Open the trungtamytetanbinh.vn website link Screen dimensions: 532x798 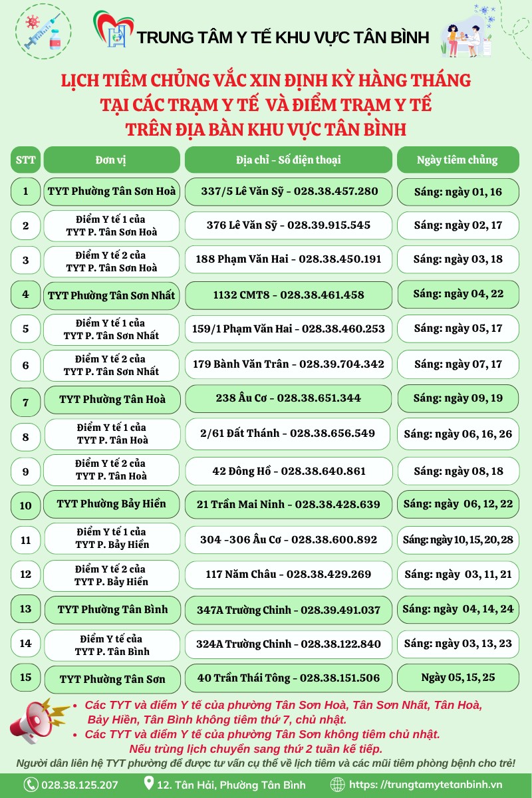point(426,785)
